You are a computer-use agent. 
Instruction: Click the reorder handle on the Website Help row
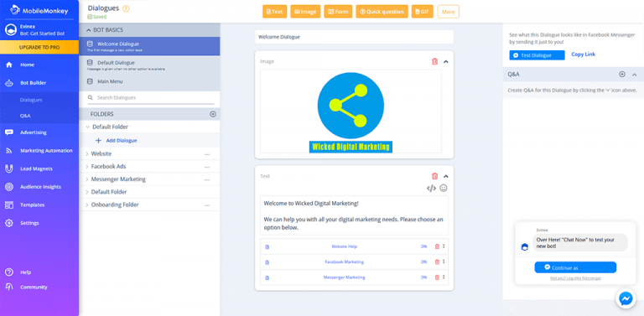pyautogui.click(x=444, y=246)
